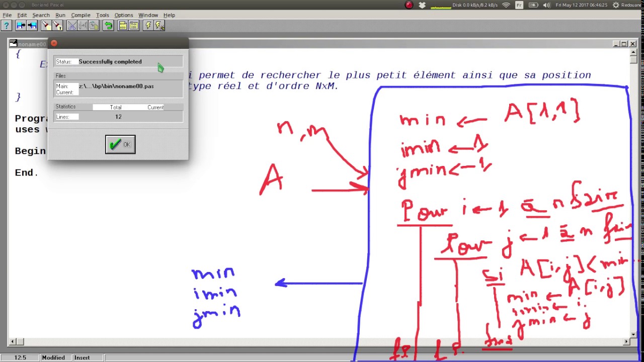Screen dimensions: 644x362
Task: Open the Help menu
Action: coord(169,15)
